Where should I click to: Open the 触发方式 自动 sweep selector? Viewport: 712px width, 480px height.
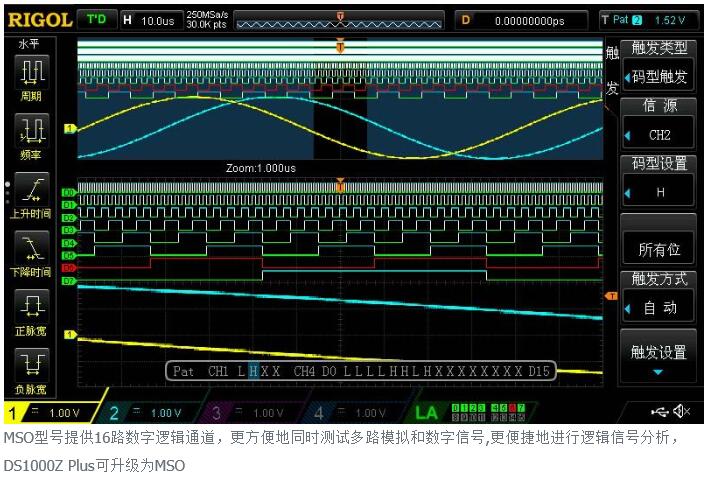point(658,297)
